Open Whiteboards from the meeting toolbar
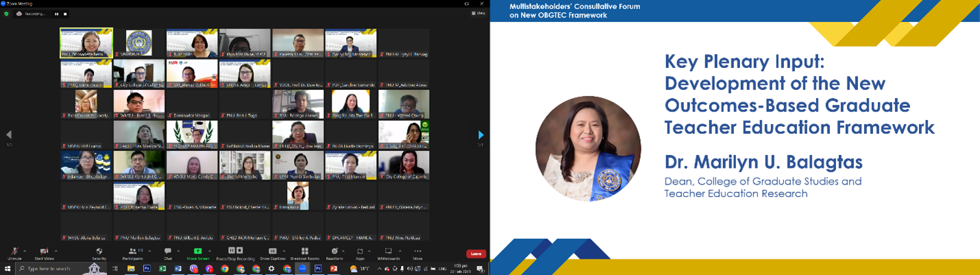The width and height of the screenshot is (980, 275). tap(388, 252)
